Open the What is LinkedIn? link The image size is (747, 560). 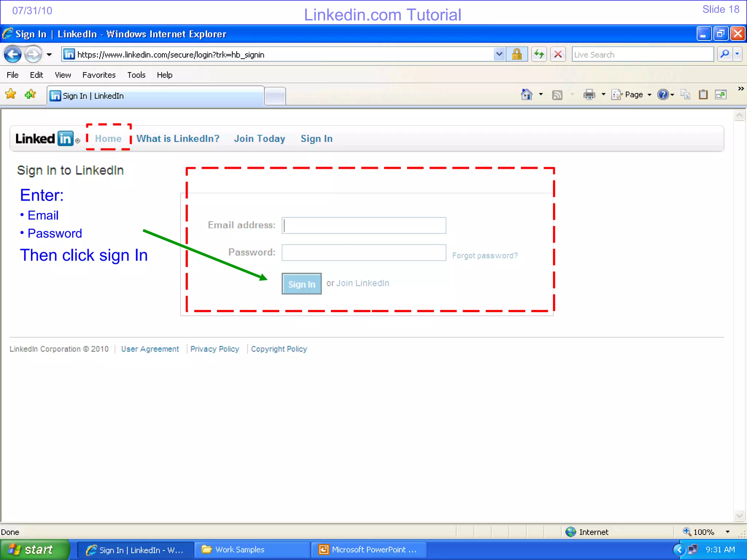(x=178, y=139)
